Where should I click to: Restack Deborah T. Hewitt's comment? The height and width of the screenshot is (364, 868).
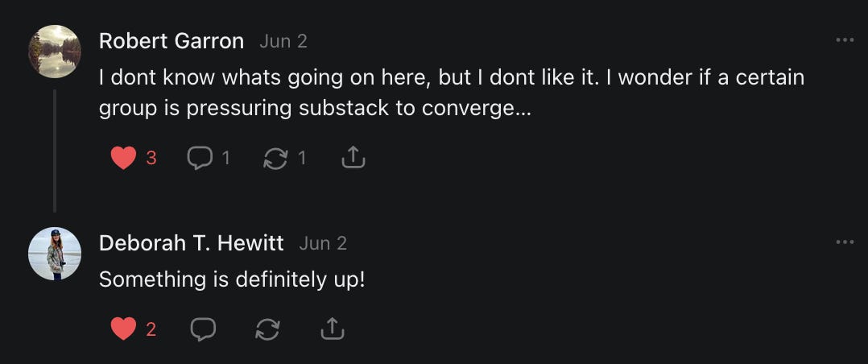pyautogui.click(x=267, y=329)
